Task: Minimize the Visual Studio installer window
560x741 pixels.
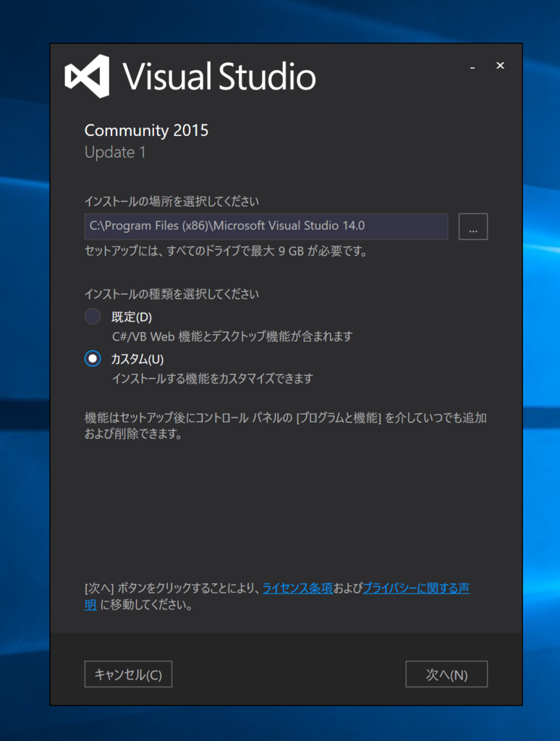Action: click(x=472, y=66)
